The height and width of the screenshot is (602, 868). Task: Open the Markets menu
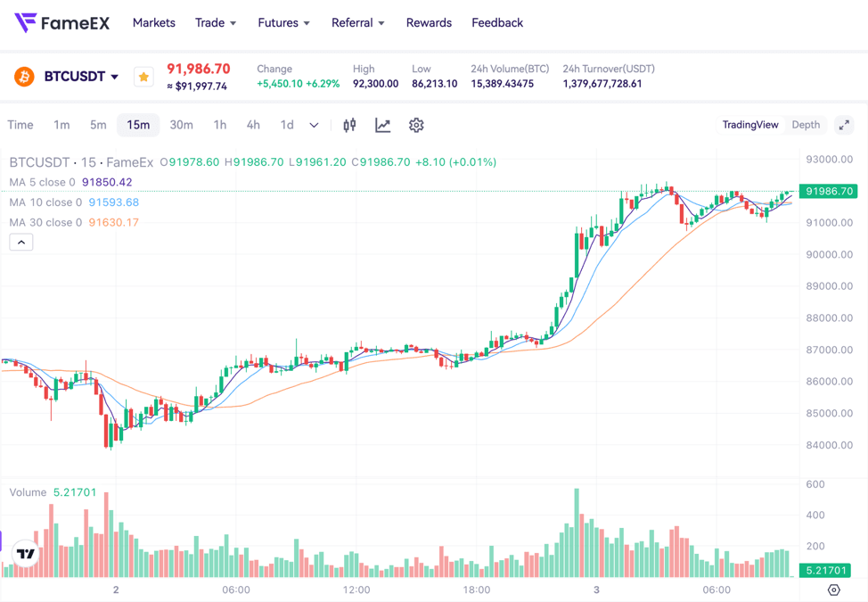tap(153, 23)
